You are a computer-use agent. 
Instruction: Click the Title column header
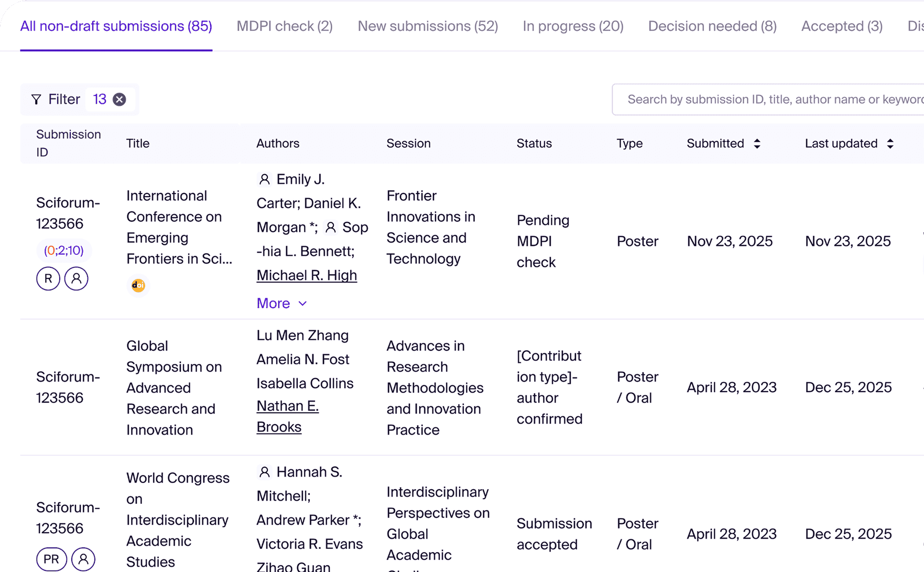[x=138, y=144]
